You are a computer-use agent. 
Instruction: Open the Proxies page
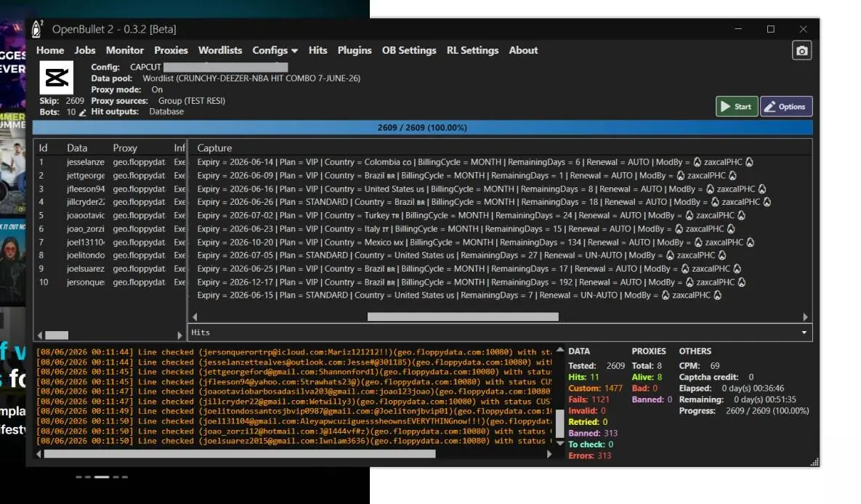pos(171,51)
